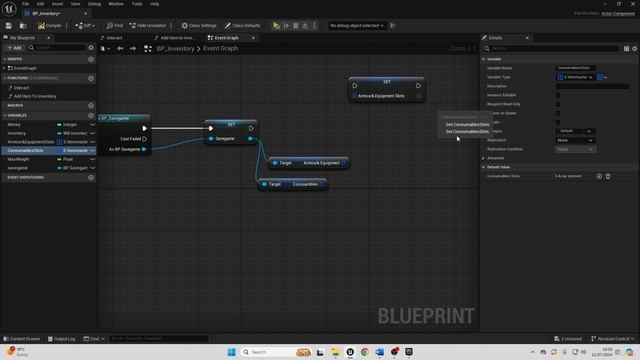Image resolution: width=640 pixels, height=360 pixels.
Task: Add array element with plus icon
Action: point(599,176)
